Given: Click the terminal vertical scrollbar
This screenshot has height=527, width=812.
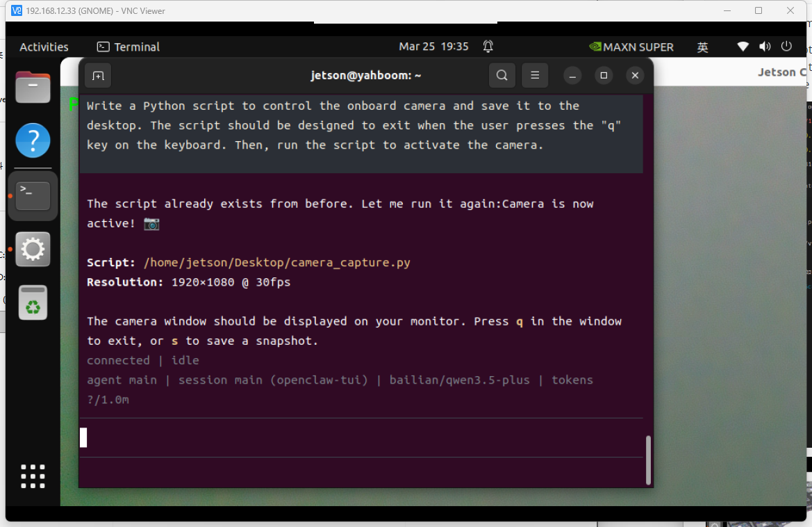Looking at the screenshot, I should coord(648,460).
